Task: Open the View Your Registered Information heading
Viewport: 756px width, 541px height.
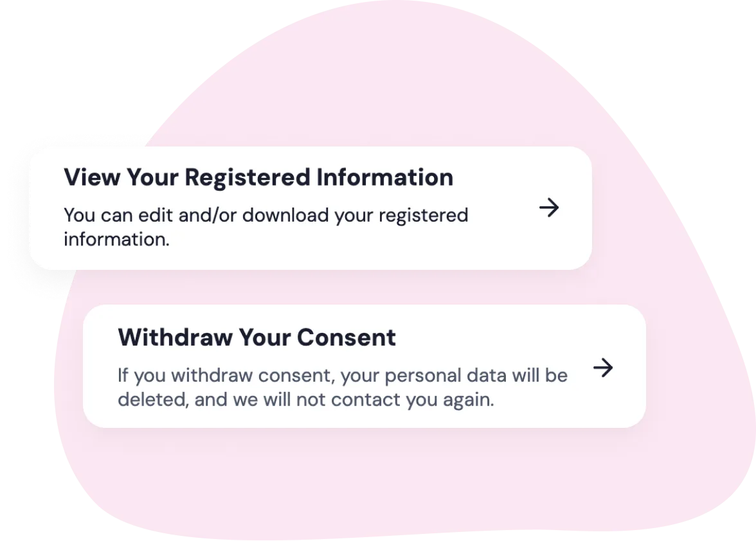Action: [258, 177]
